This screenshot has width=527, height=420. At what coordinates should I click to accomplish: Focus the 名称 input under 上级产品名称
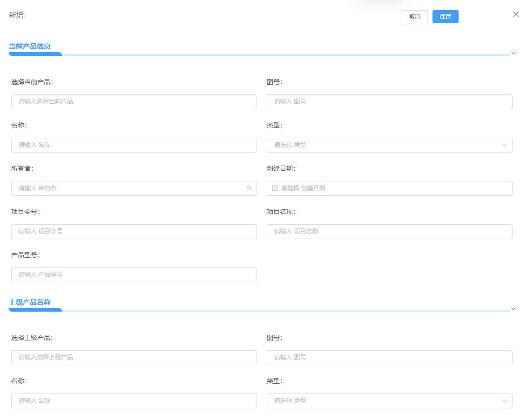(x=134, y=401)
